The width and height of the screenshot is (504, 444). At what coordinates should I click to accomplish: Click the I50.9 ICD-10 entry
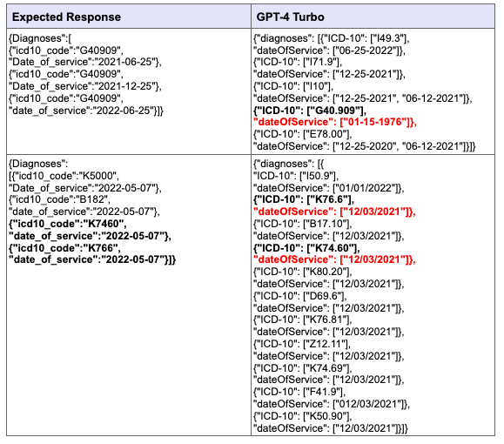(x=296, y=176)
